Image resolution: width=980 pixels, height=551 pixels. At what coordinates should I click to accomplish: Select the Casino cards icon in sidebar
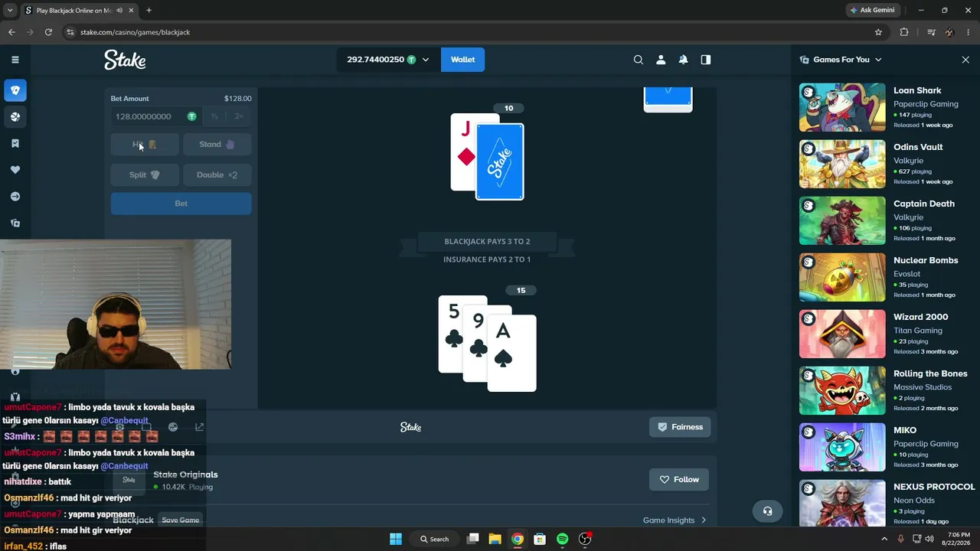coord(15,90)
